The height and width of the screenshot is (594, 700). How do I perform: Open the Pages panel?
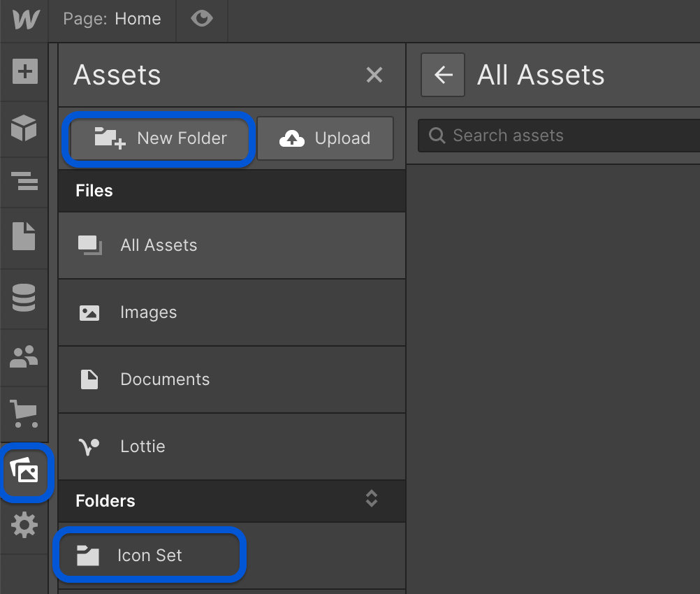point(24,238)
